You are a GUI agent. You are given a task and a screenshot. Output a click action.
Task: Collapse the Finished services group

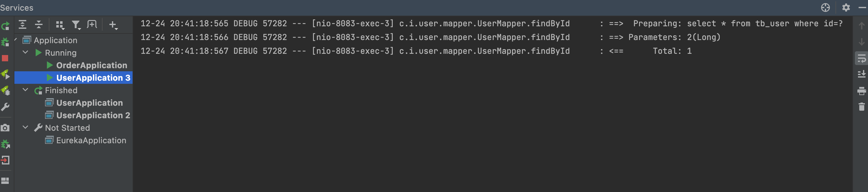(25, 90)
